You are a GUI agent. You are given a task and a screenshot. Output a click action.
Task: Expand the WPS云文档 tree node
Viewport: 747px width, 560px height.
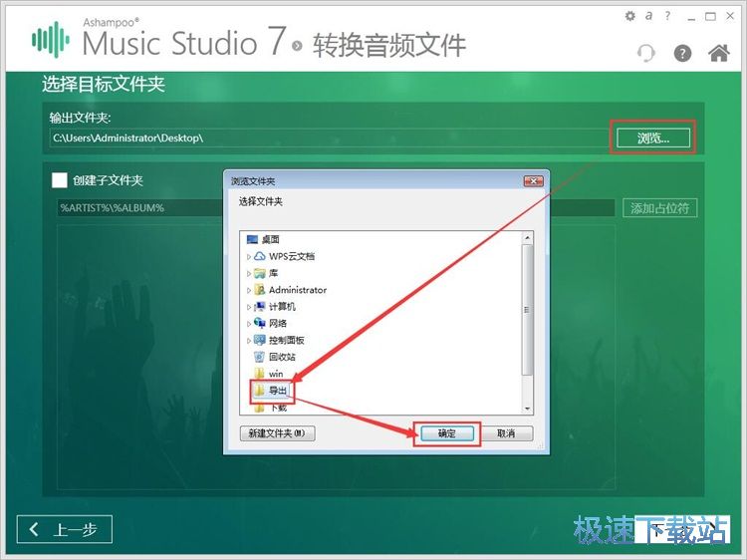[x=248, y=256]
